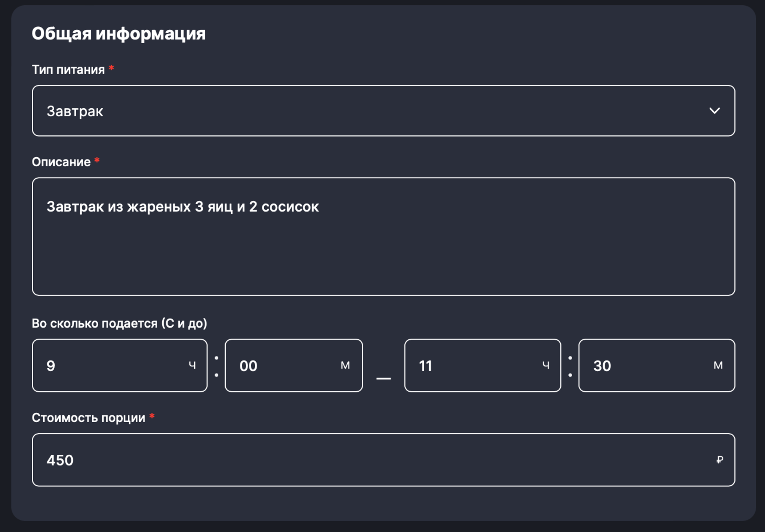Click the 'м' suffix in the end minutes field

pos(718,366)
